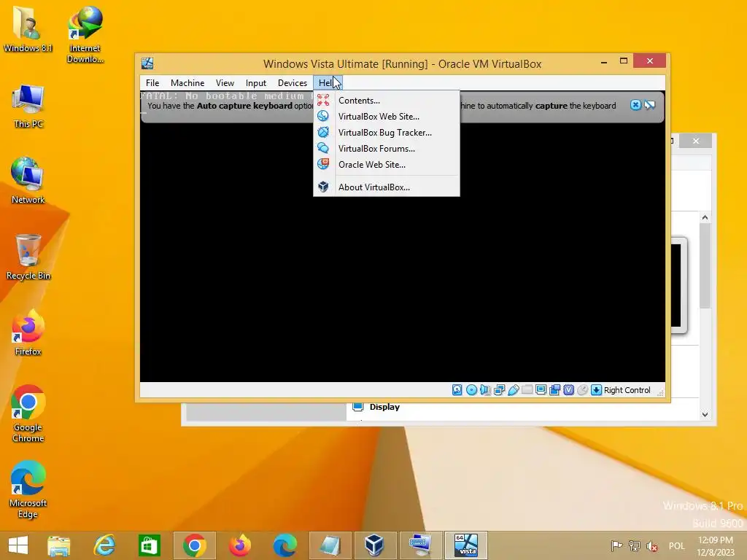Select VirtualBox Bug Tracker menu entry
This screenshot has height=560, width=747.
387,133
